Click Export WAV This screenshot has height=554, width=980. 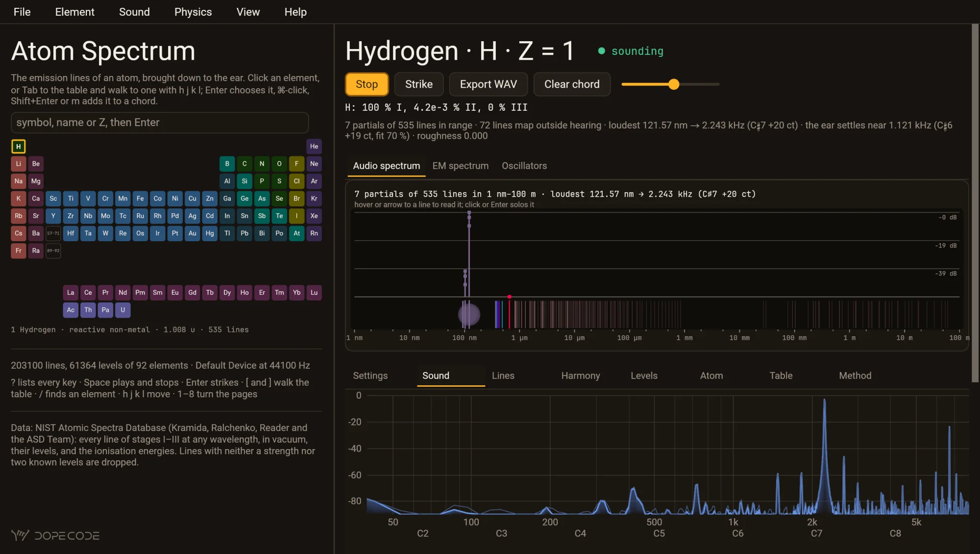pyautogui.click(x=489, y=84)
